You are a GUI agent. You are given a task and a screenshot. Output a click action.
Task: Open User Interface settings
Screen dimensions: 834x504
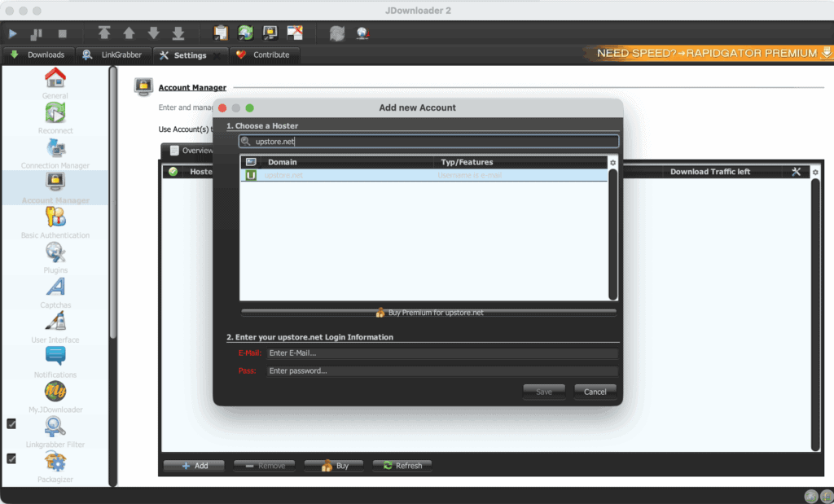tap(55, 327)
